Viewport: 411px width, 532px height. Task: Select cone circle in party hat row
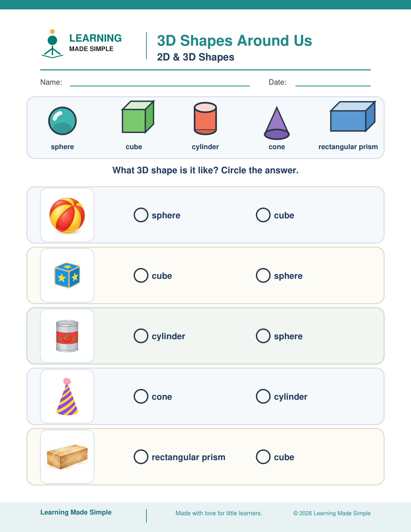pyautogui.click(x=141, y=396)
